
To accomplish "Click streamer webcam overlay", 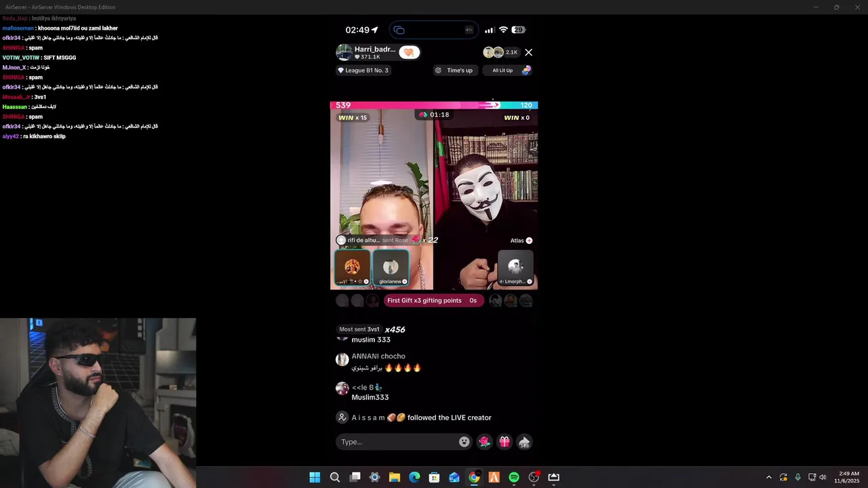I will tap(98, 403).
